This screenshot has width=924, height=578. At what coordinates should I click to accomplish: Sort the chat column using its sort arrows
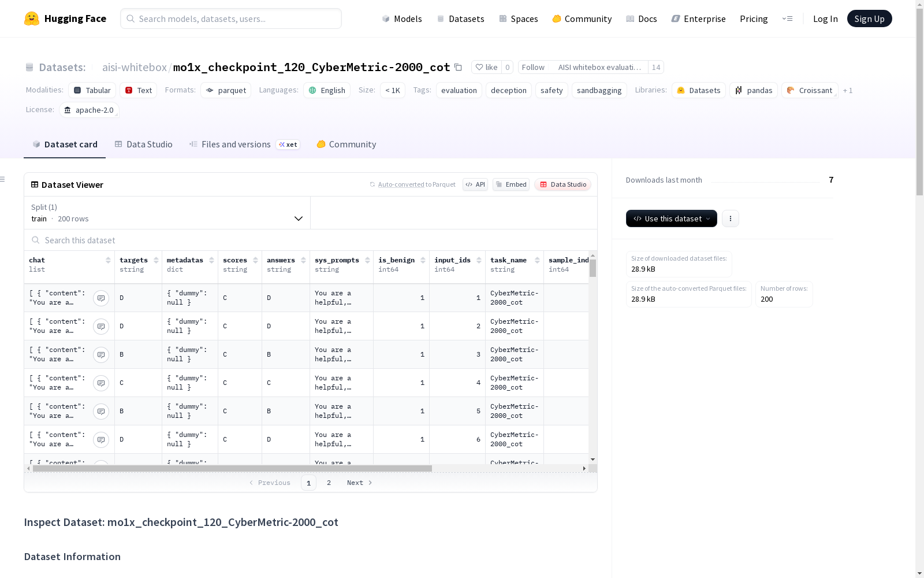[x=108, y=260]
